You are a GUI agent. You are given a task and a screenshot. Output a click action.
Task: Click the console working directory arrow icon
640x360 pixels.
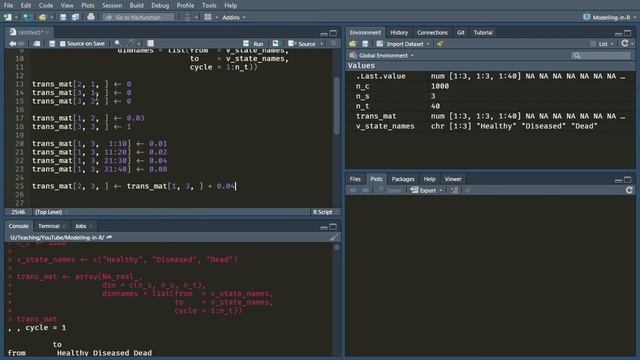pyautogui.click(x=109, y=237)
